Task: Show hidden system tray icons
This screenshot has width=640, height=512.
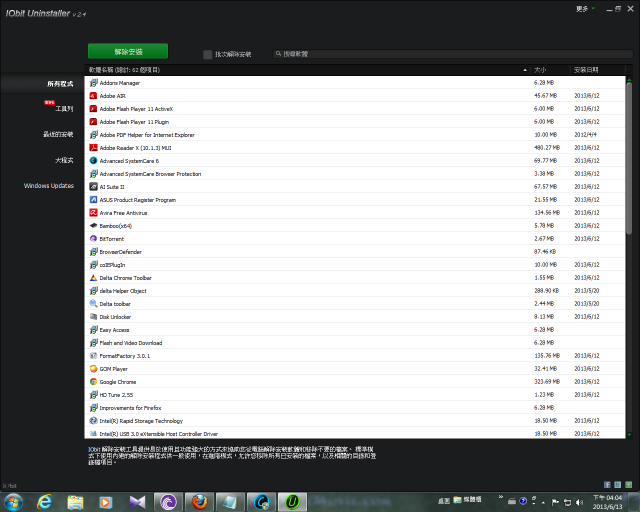Action: pos(543,503)
